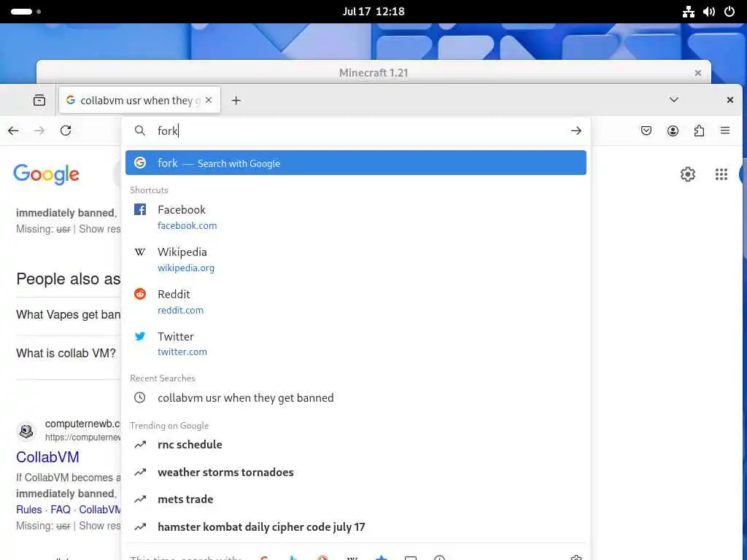Click the wikipedia.org URL text
This screenshot has height=560, width=747.
pyautogui.click(x=186, y=268)
